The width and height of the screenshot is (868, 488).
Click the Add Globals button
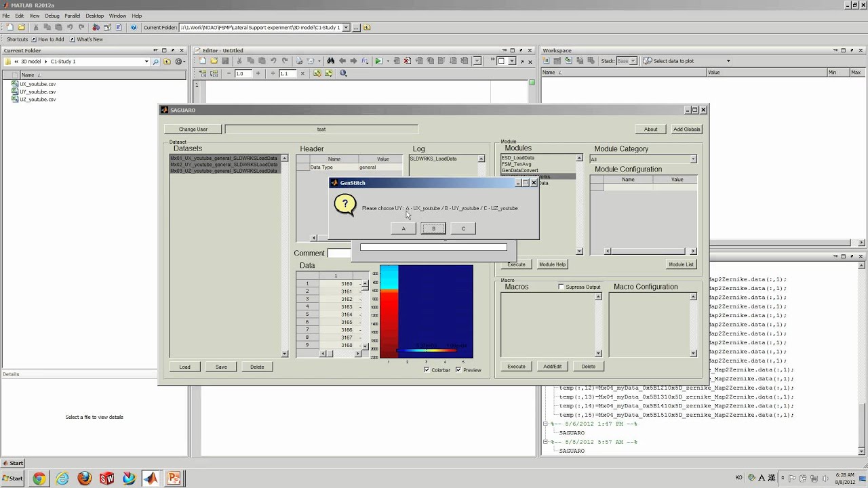(687, 129)
